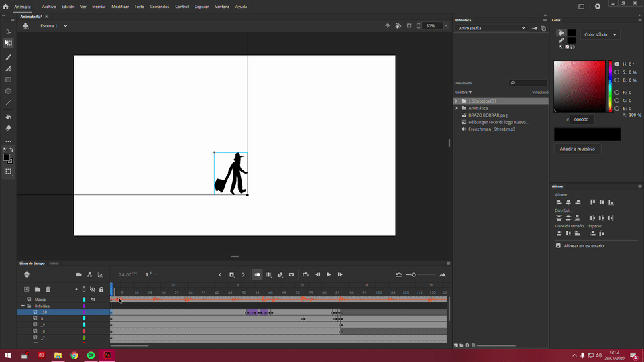
Task: Open the Archivo menu
Action: 49,7
